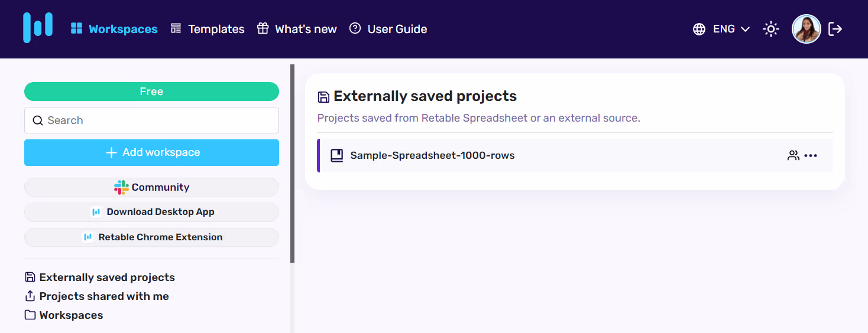The height and width of the screenshot is (333, 868).
Task: Click the Retable icon on Chrome Extension button
Action: [88, 237]
